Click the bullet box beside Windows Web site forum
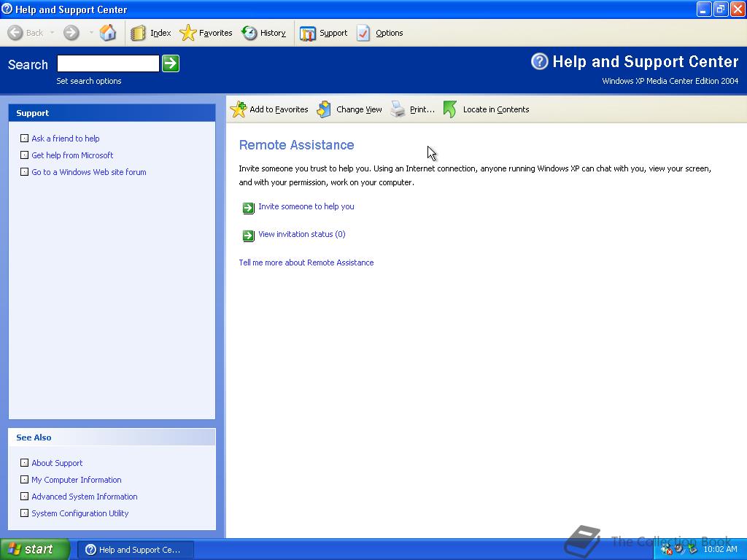 24,171
